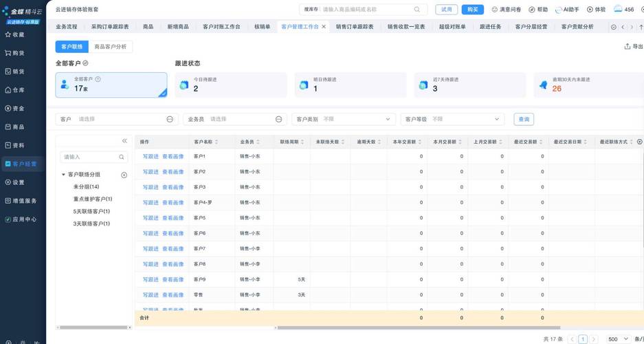The width and height of the screenshot is (644, 344).
Task: Select the 今日待跟进 status card
Action: (231, 85)
